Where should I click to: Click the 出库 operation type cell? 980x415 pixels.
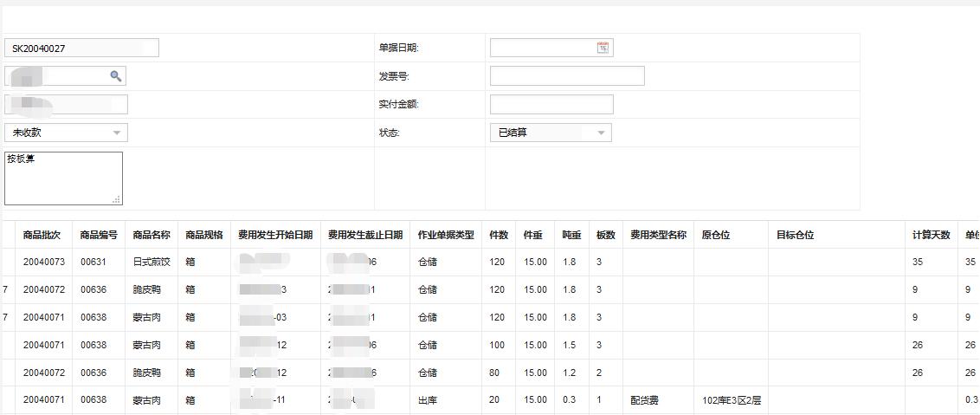click(428, 401)
